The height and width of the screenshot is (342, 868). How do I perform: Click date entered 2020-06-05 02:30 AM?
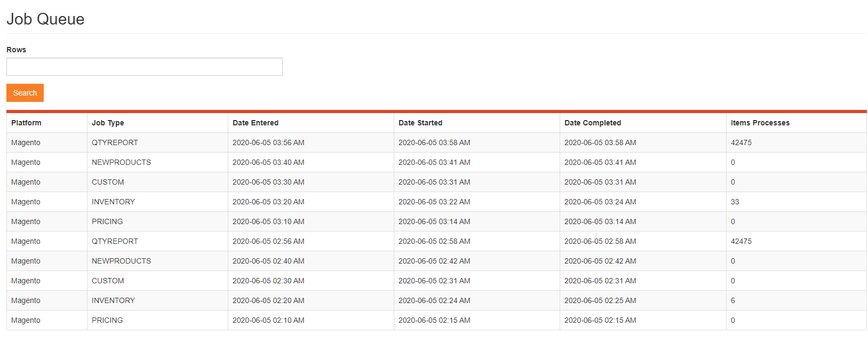(268, 281)
